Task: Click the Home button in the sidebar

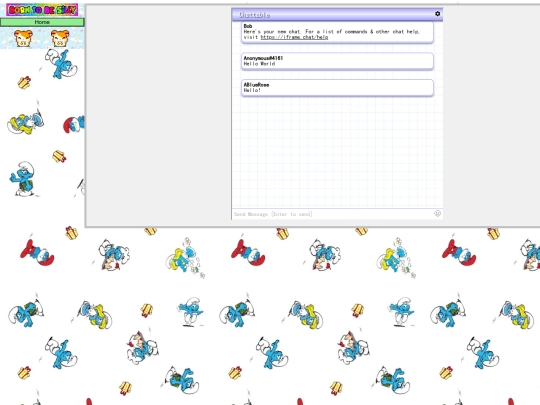Action: tap(42, 22)
